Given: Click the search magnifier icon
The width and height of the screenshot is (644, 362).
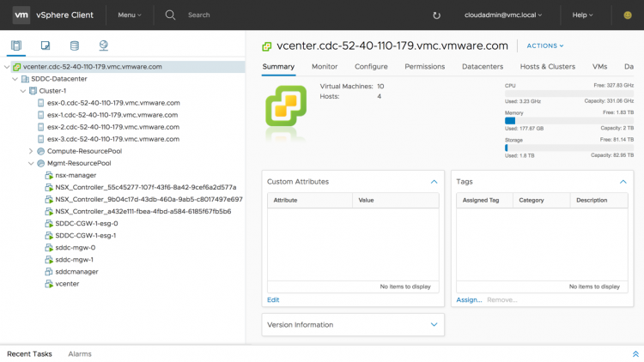Looking at the screenshot, I should coord(170,15).
